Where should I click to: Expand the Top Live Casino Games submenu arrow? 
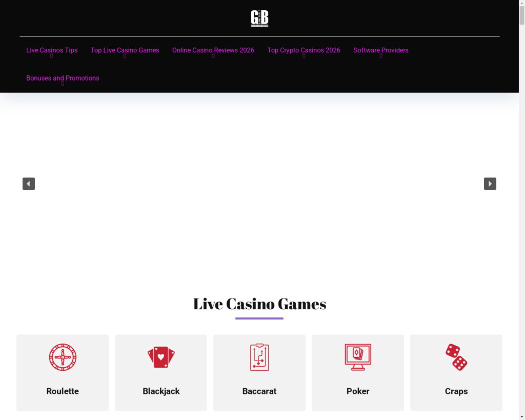(x=125, y=56)
